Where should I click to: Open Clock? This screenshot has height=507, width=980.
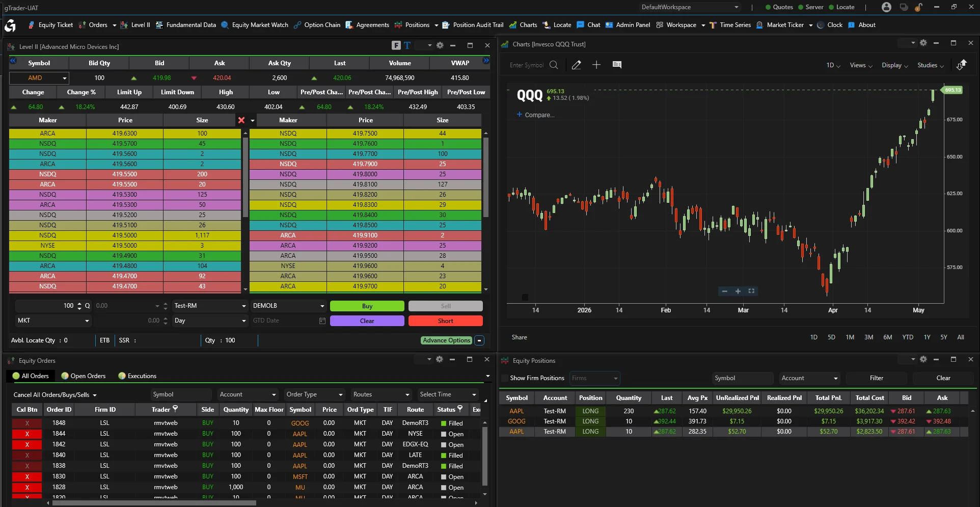pos(830,25)
